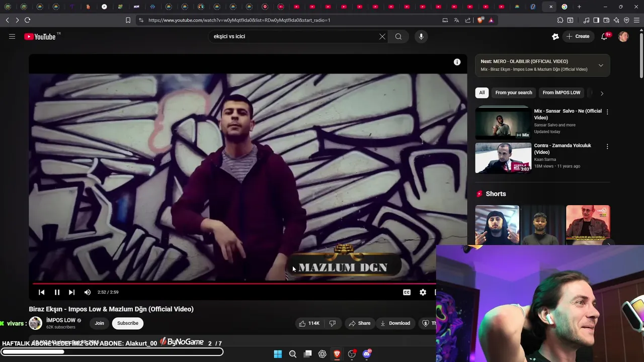The width and height of the screenshot is (644, 362).
Task: Share the video
Action: click(x=360, y=323)
